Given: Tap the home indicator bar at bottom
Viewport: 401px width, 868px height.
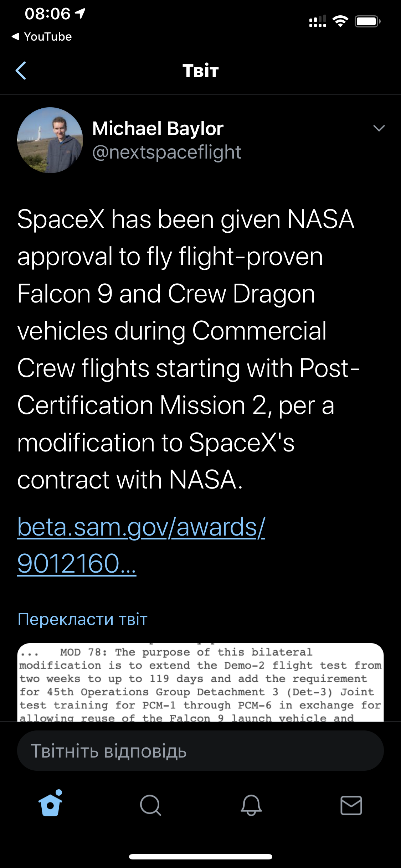Looking at the screenshot, I should pos(200,857).
